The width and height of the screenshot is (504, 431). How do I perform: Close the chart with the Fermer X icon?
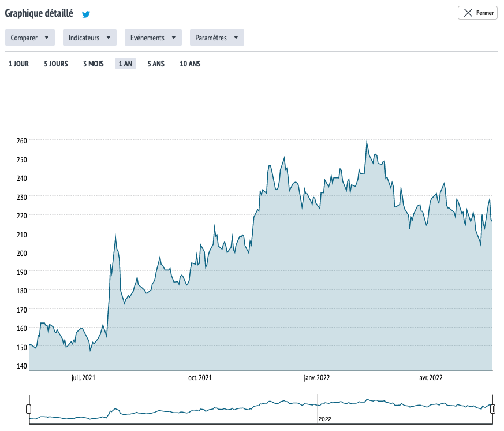pyautogui.click(x=468, y=13)
